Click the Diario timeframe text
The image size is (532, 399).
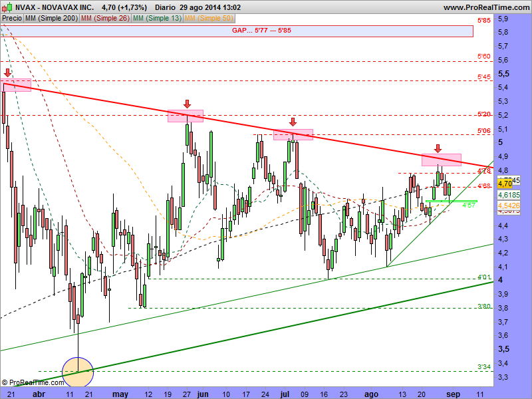(x=165, y=7)
